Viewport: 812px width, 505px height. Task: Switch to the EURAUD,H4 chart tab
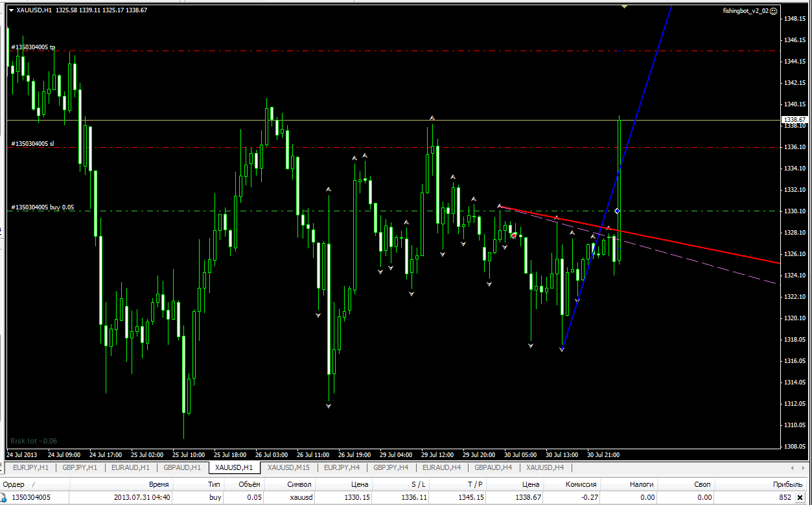[x=442, y=467]
